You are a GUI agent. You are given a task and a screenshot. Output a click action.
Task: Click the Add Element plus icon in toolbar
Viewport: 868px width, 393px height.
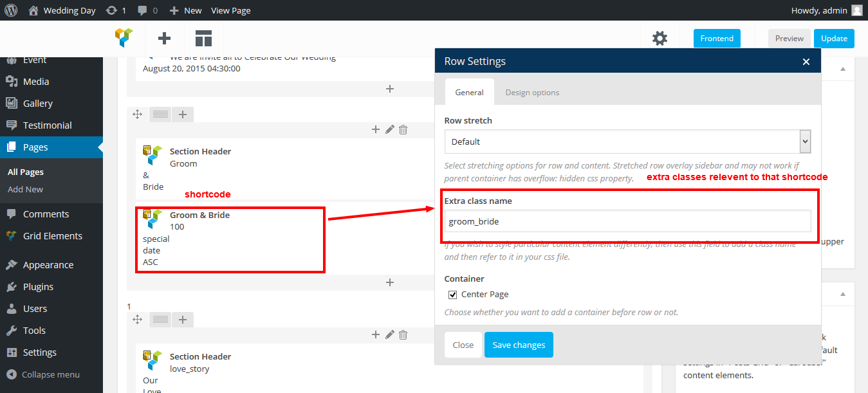(164, 39)
